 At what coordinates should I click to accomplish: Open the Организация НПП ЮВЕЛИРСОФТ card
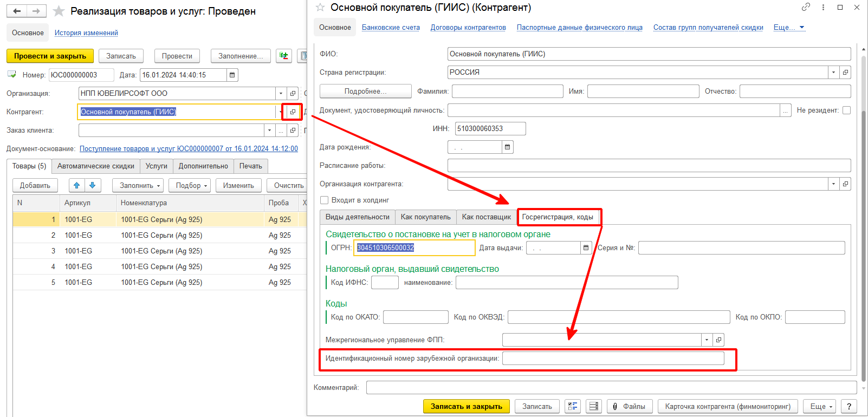point(293,93)
